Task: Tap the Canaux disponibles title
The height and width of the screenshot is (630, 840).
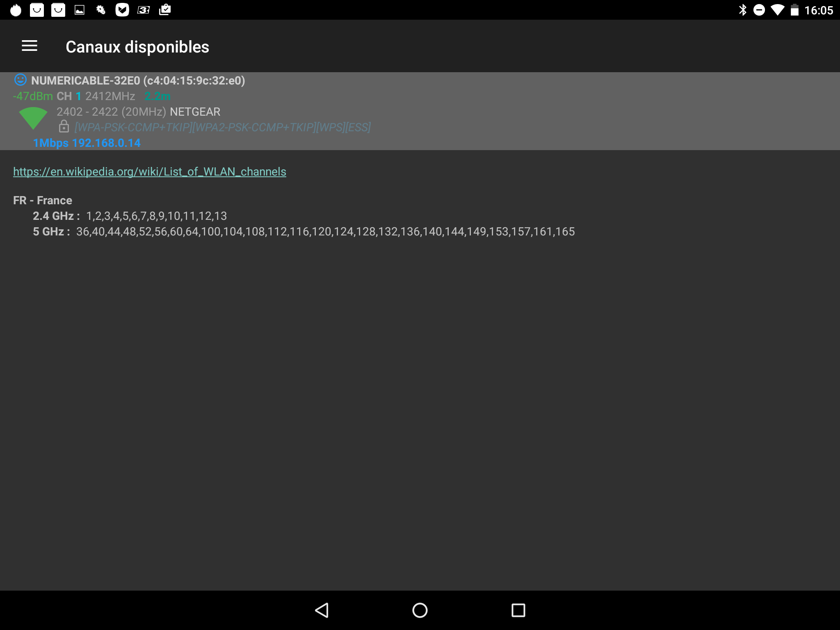Action: coord(137,47)
